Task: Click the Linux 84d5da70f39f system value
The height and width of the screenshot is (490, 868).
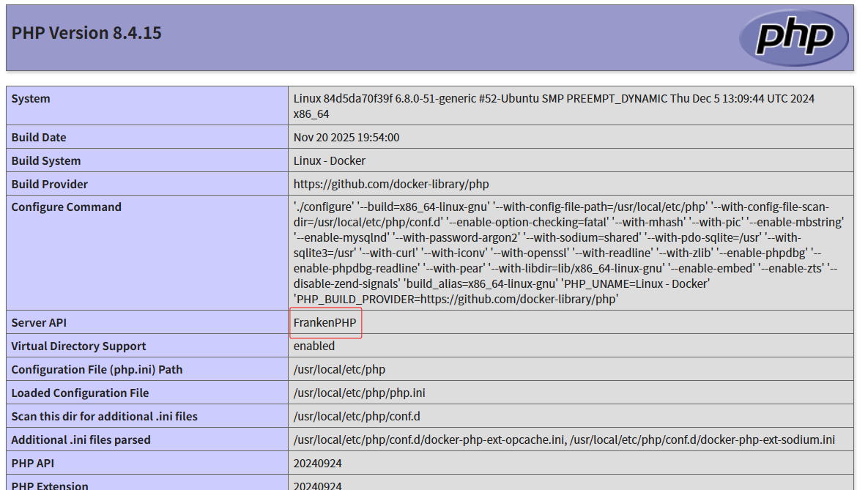Action: (x=554, y=105)
